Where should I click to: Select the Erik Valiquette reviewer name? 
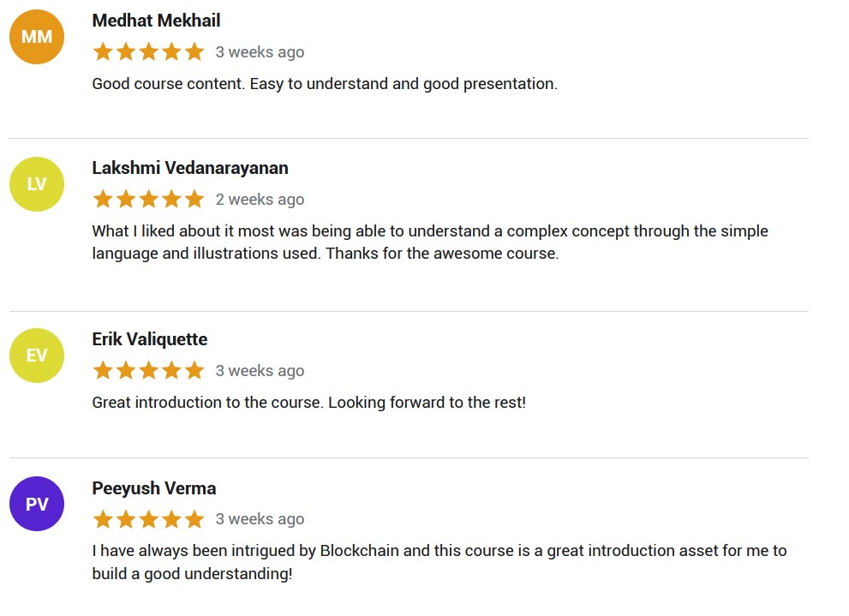point(150,339)
